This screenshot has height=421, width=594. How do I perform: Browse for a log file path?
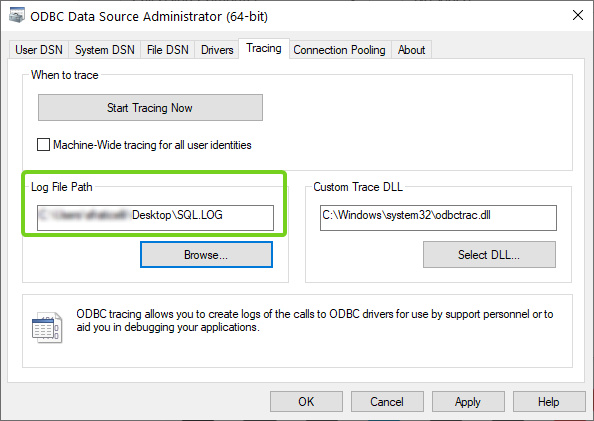[x=206, y=255]
